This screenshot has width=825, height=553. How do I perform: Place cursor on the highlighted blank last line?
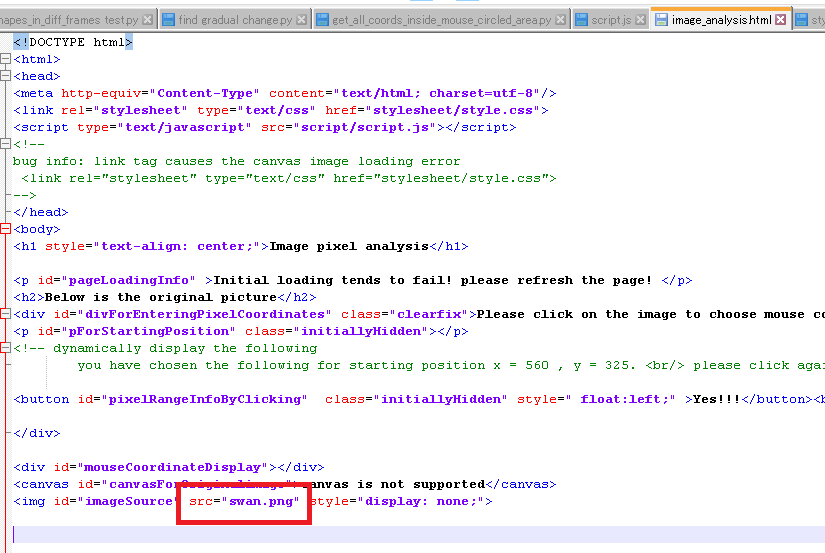point(419,535)
